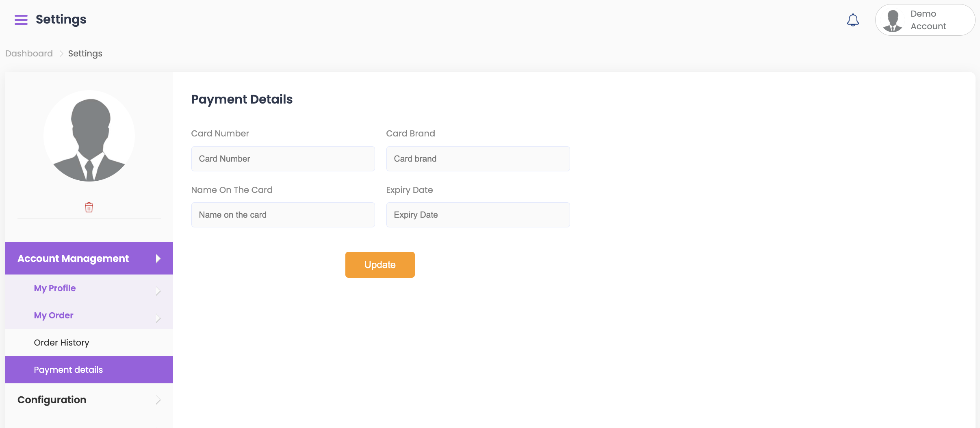
Task: Click the red trash delete icon
Action: click(89, 208)
